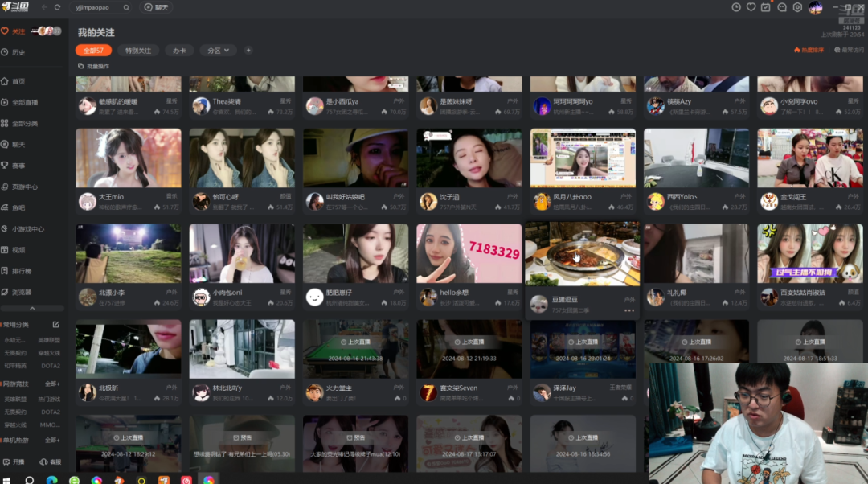Open the watch history clock icon at top right

[x=736, y=7]
